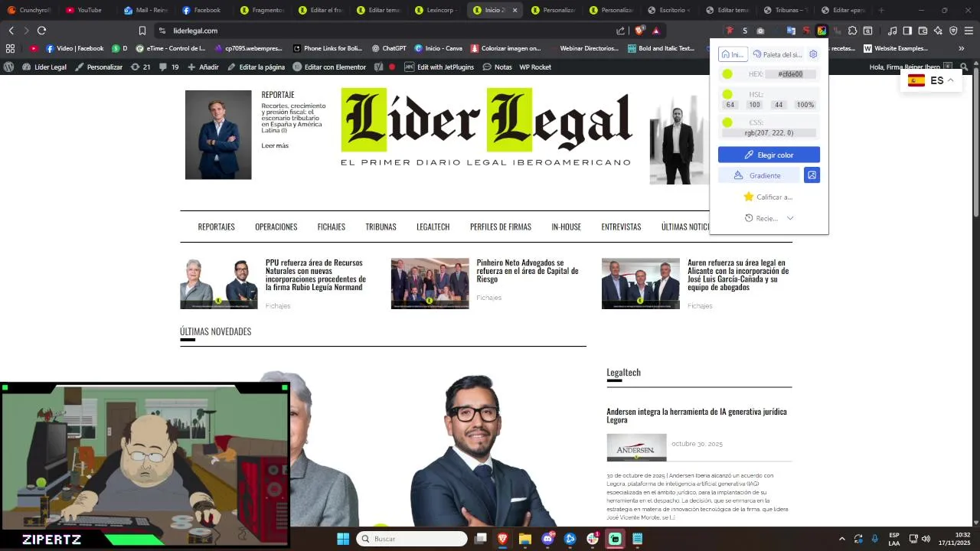The height and width of the screenshot is (551, 980).
Task: Open Brave sidebar panel toggle icon
Action: [x=907, y=31]
